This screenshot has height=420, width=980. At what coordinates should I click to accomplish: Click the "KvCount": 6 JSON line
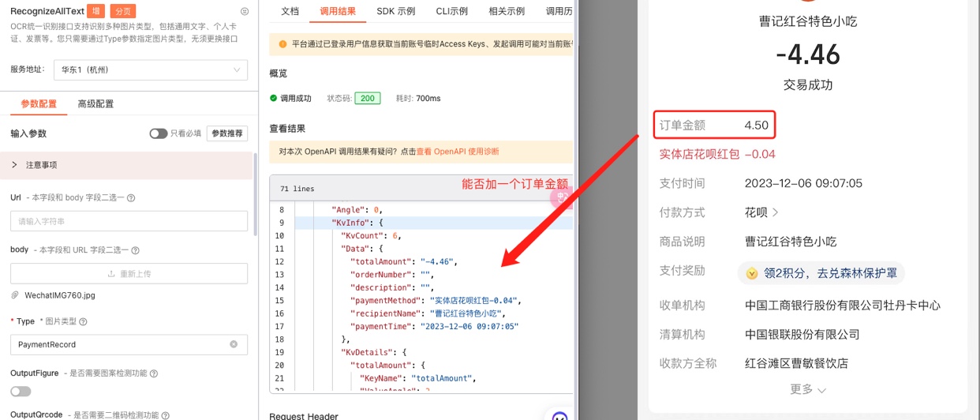[x=372, y=236]
